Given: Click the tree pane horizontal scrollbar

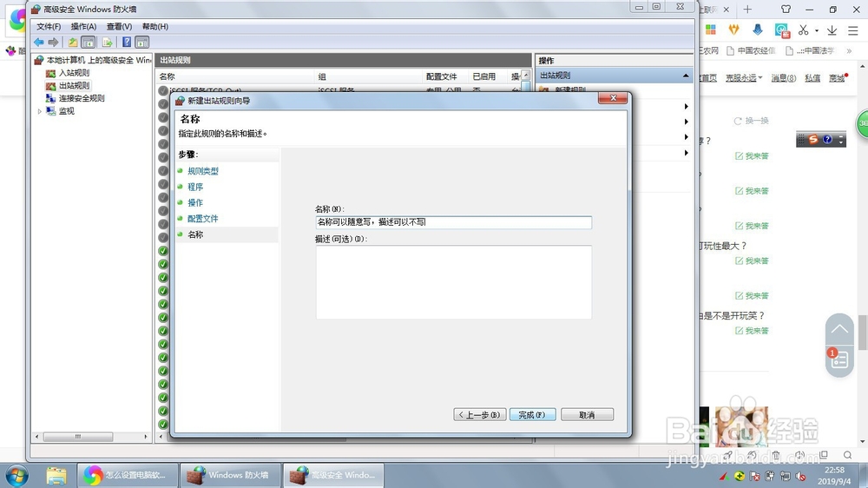Looking at the screenshot, I should 78,437.
